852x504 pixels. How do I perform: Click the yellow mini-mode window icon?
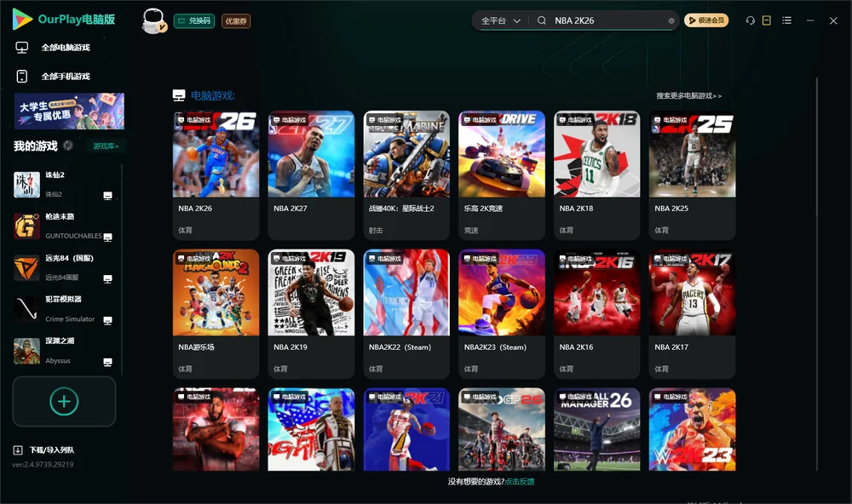pos(767,20)
